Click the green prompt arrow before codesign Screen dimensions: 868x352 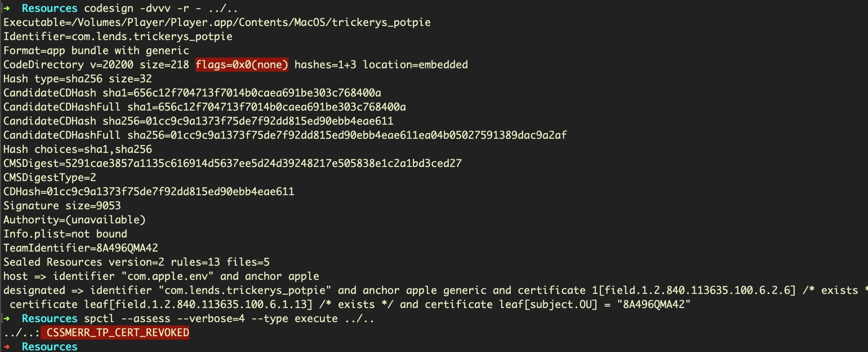point(7,8)
